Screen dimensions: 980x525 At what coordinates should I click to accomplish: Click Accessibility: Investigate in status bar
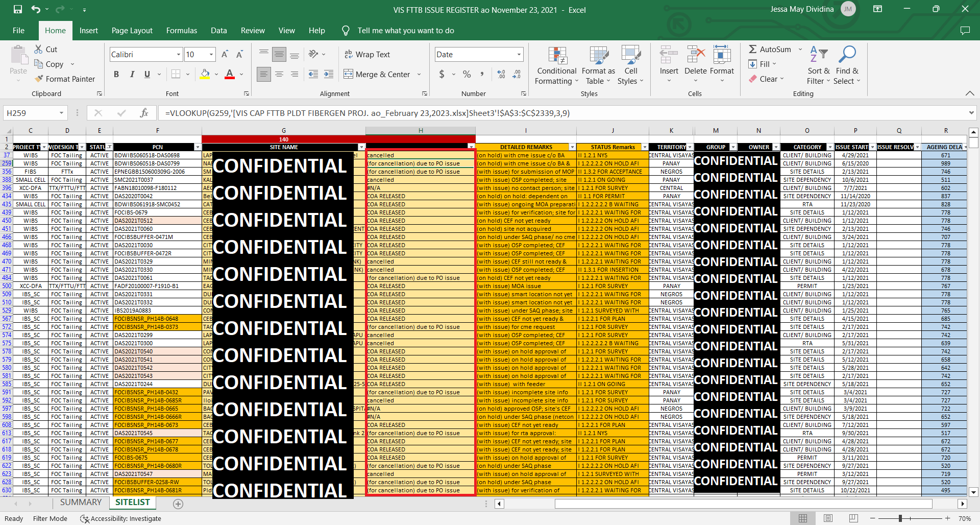[120, 518]
